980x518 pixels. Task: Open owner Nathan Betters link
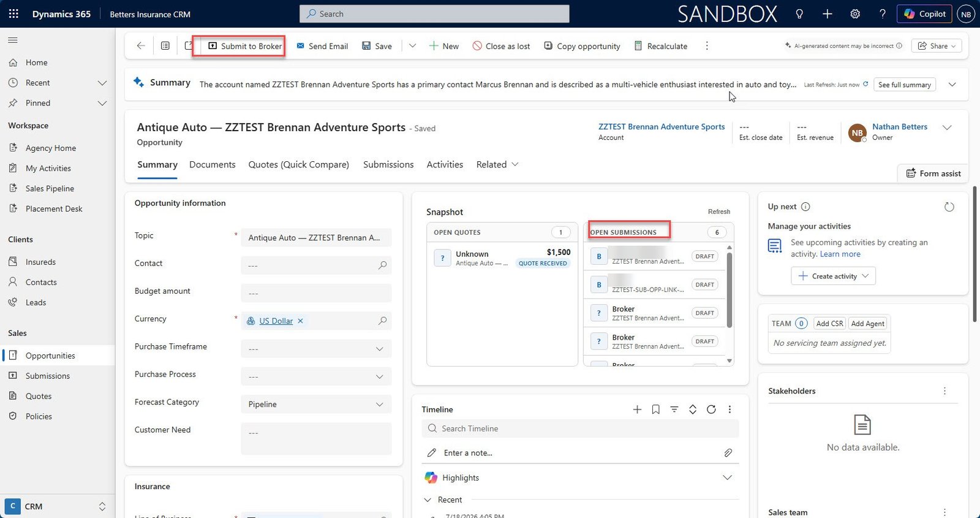coord(900,127)
